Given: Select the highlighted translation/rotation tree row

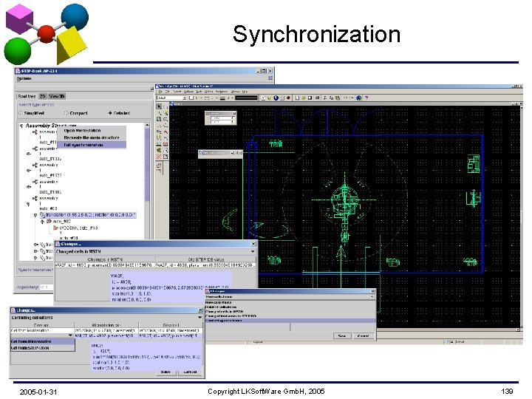Looking at the screenshot, I should tap(88, 215).
